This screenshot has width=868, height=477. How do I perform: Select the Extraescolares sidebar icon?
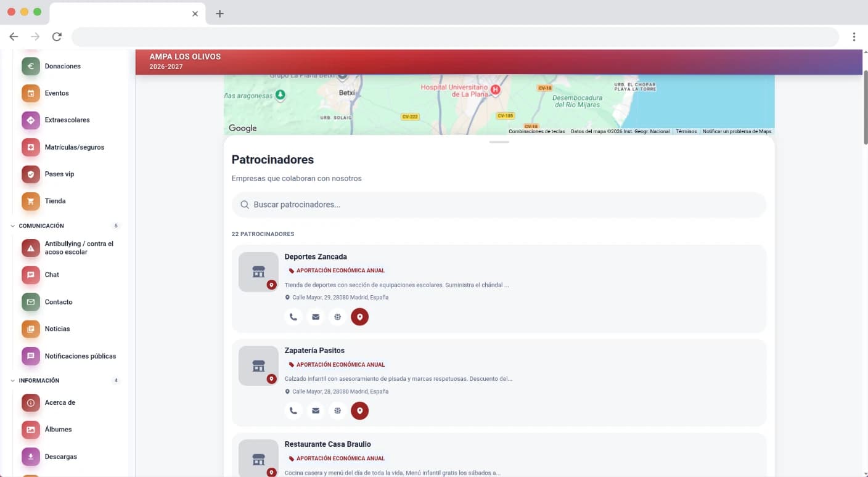pyautogui.click(x=31, y=120)
